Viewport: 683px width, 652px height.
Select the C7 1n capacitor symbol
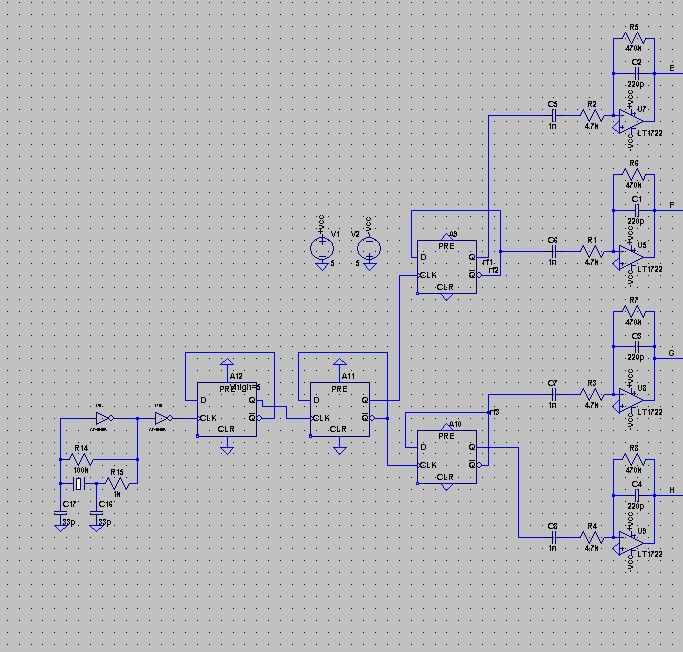(553, 395)
